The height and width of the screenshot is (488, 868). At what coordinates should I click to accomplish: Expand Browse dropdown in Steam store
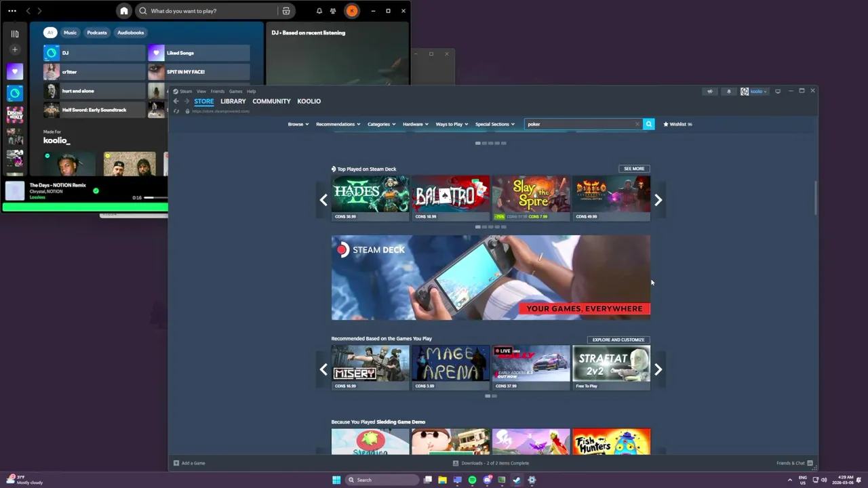(x=298, y=124)
